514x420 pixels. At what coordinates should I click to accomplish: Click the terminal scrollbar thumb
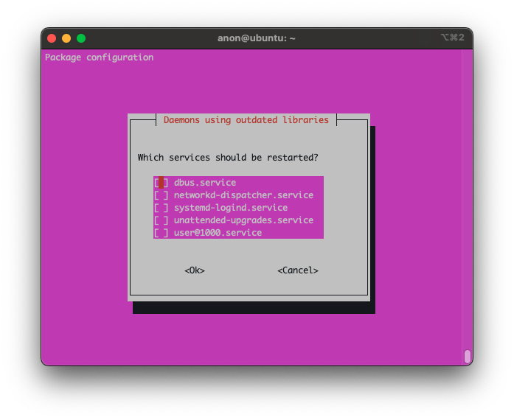pyautogui.click(x=467, y=357)
